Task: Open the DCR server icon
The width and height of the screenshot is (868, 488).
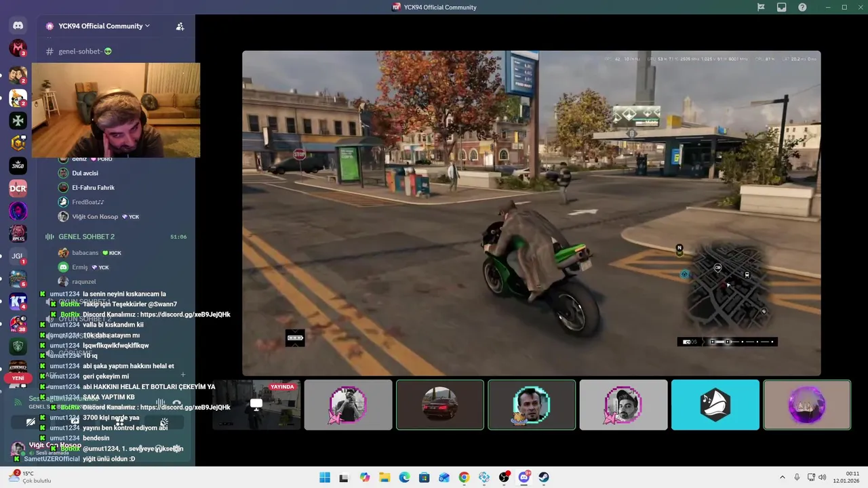Action: 18,188
